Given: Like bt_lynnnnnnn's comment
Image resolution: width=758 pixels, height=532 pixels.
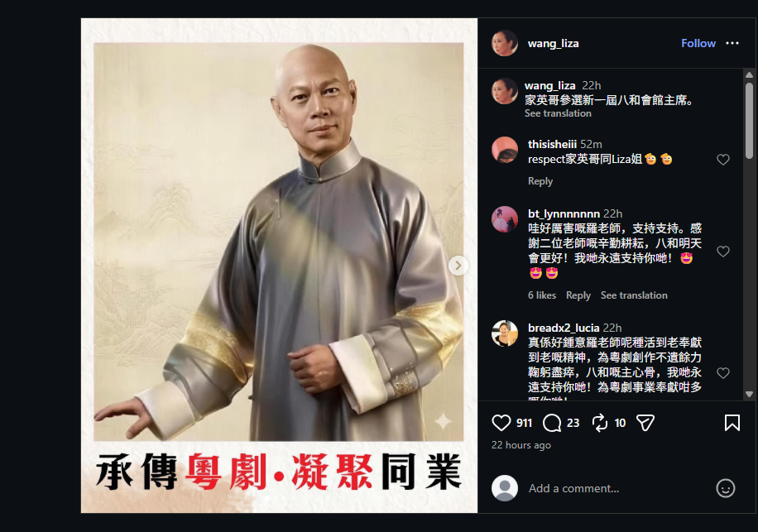Looking at the screenshot, I should pyautogui.click(x=722, y=252).
